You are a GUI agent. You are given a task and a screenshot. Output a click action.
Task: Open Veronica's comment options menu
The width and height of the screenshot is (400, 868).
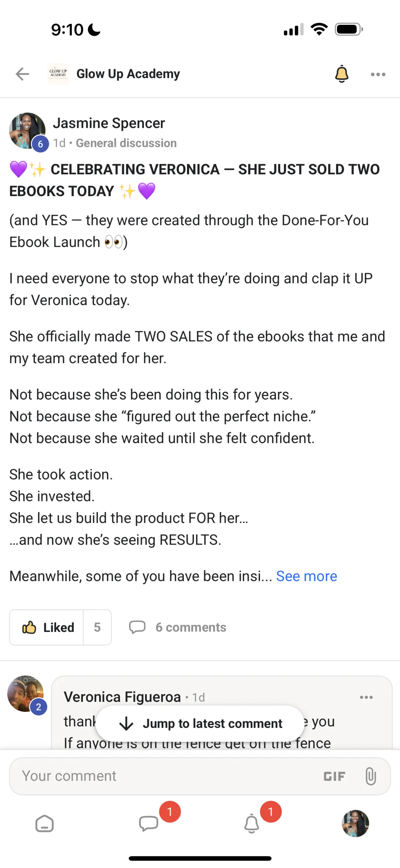[x=366, y=697]
